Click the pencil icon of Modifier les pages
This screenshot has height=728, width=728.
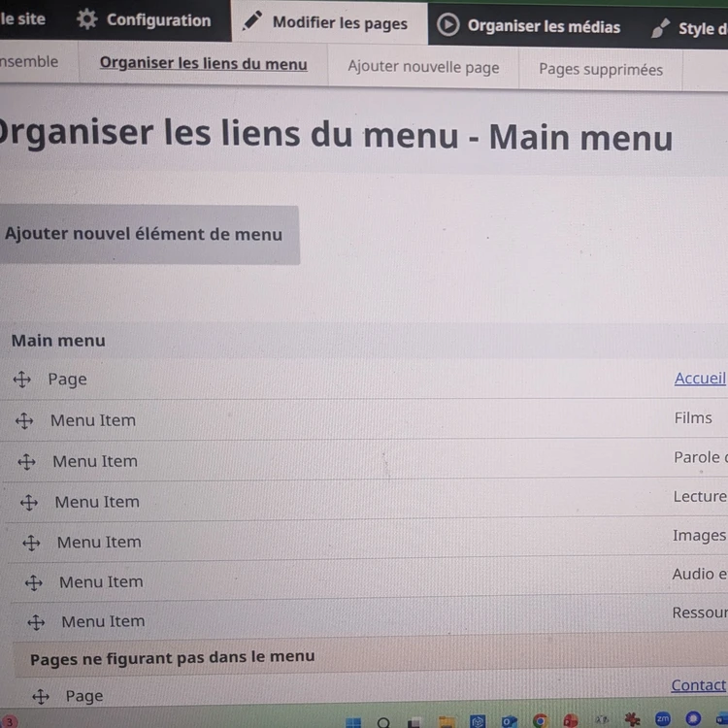click(252, 22)
